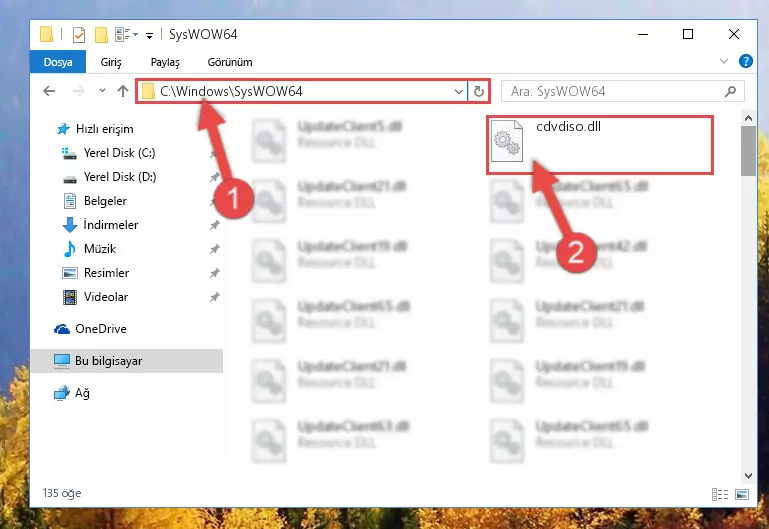Switch to the Giriş ribbon tab
The image size is (769, 529).
click(x=111, y=62)
